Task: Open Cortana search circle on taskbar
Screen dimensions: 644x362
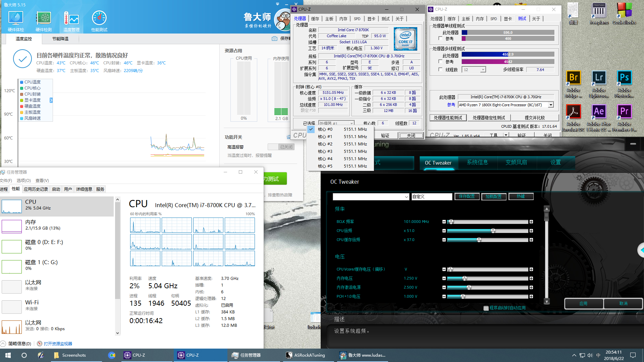Action: (24, 355)
